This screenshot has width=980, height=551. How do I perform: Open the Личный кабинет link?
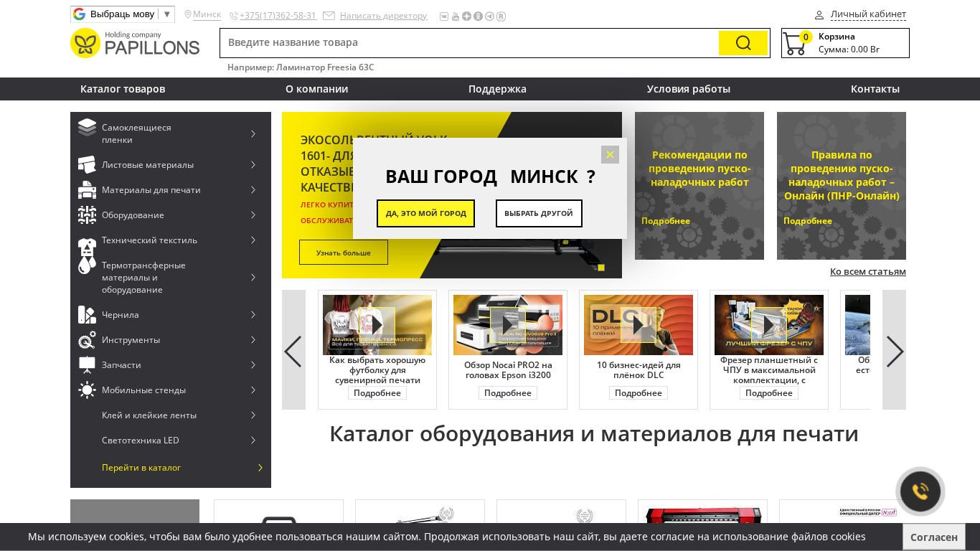pos(868,14)
